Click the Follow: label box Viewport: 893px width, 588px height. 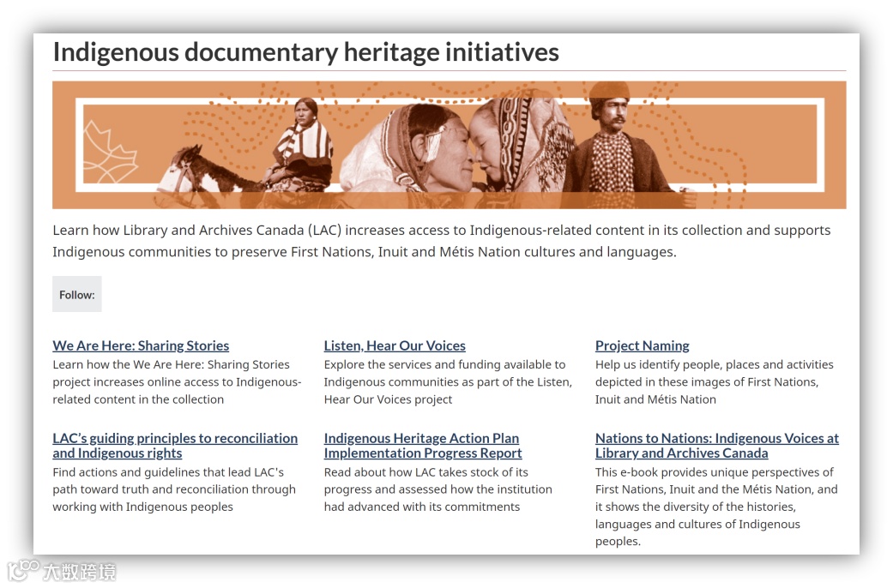[x=77, y=294]
